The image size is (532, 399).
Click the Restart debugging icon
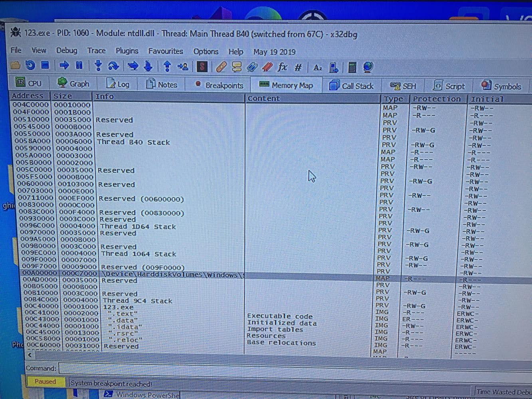pyautogui.click(x=30, y=65)
